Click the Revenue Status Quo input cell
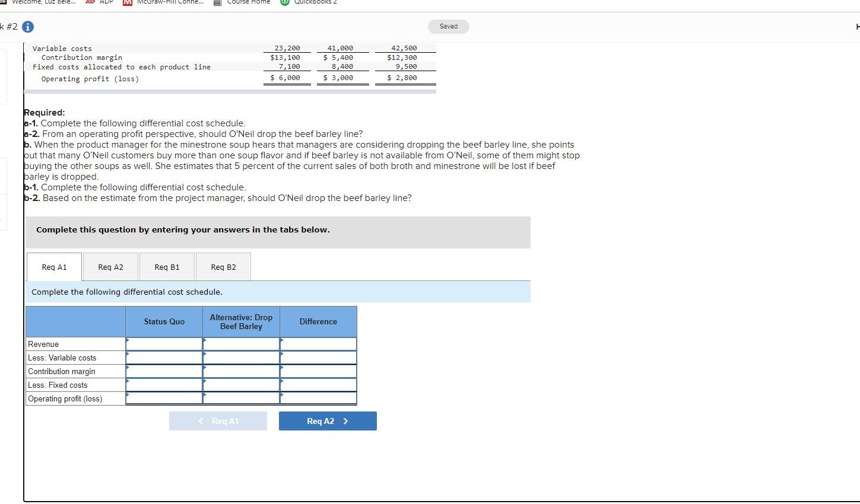Viewport: 860px width, 504px height. tap(163, 344)
